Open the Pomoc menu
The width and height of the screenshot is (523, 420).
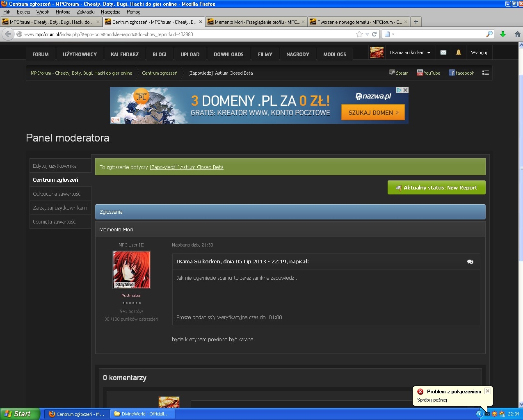pos(133,12)
